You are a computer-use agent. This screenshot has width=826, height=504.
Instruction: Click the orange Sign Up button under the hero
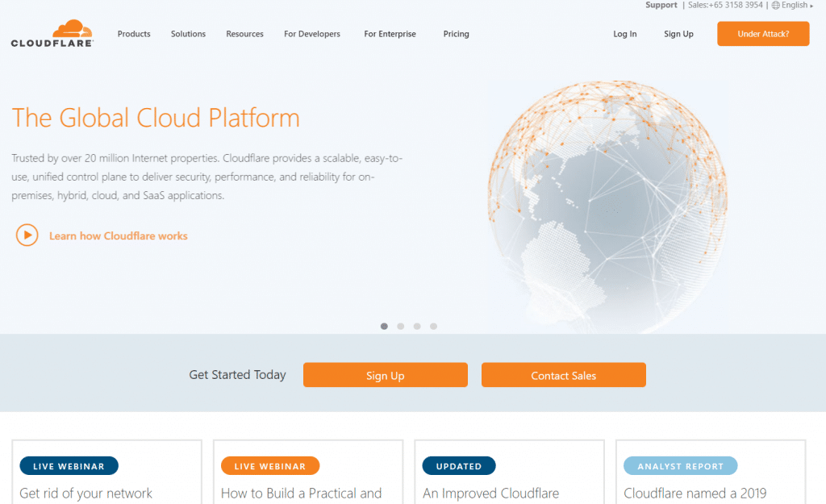click(385, 375)
